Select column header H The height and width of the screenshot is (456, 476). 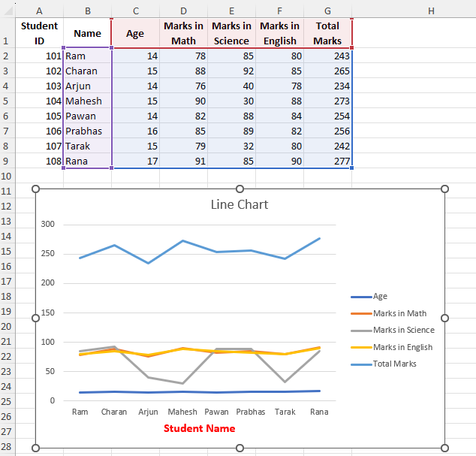click(x=430, y=11)
